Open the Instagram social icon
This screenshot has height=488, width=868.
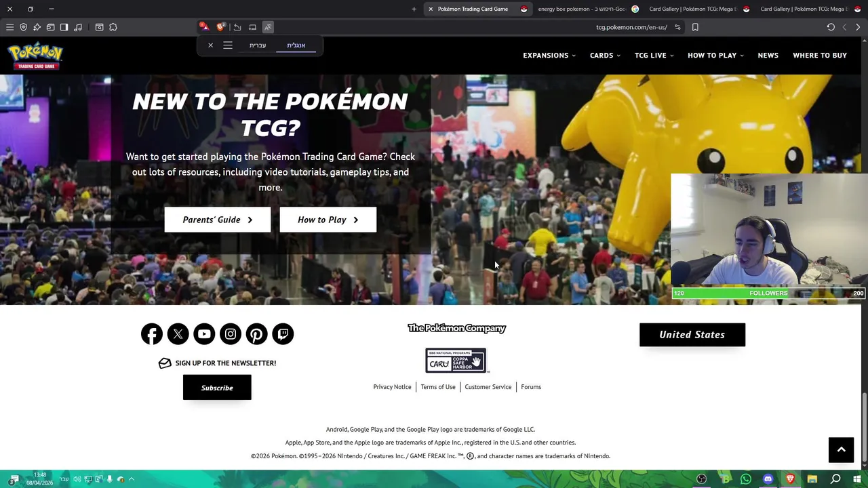pyautogui.click(x=231, y=333)
